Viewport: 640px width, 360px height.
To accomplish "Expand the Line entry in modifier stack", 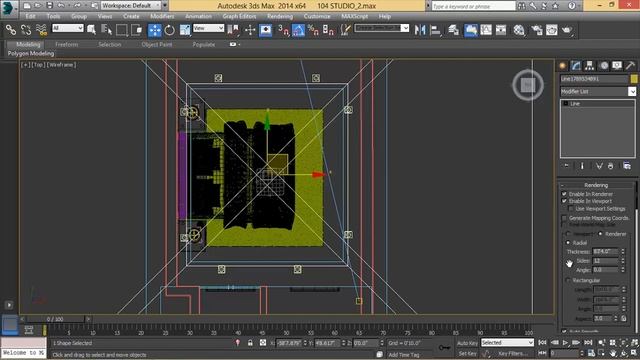I will (x=566, y=104).
